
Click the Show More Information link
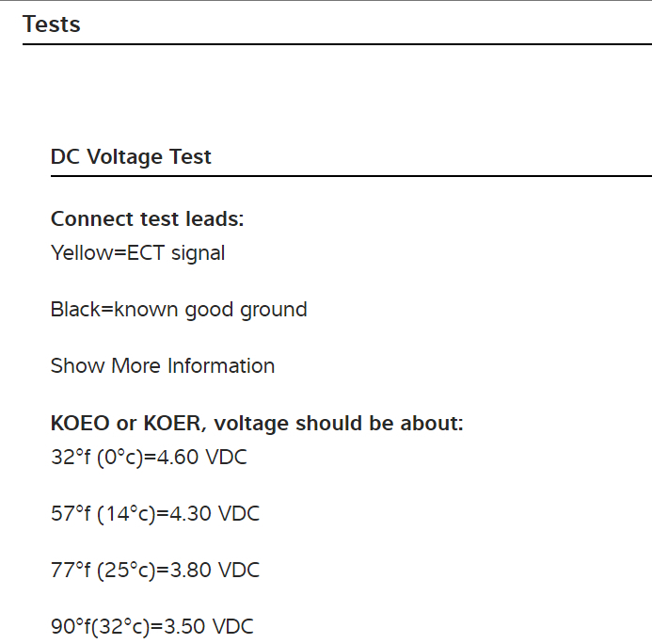click(163, 365)
